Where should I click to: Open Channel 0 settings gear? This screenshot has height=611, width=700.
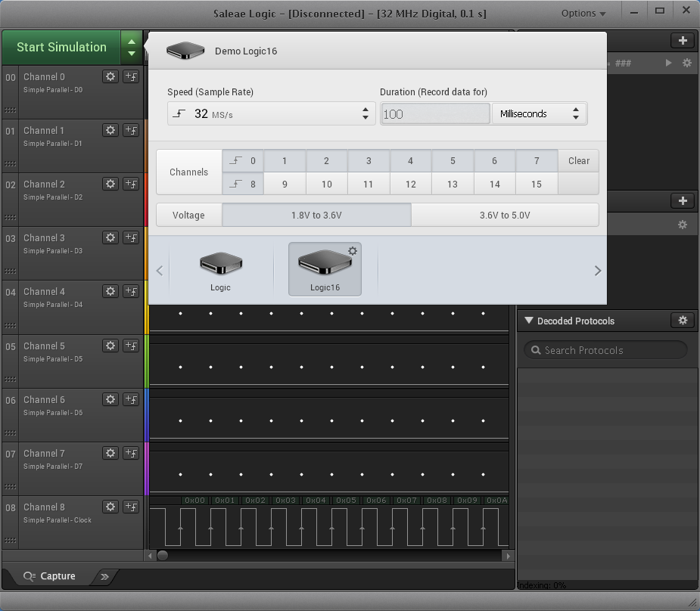tap(110, 76)
